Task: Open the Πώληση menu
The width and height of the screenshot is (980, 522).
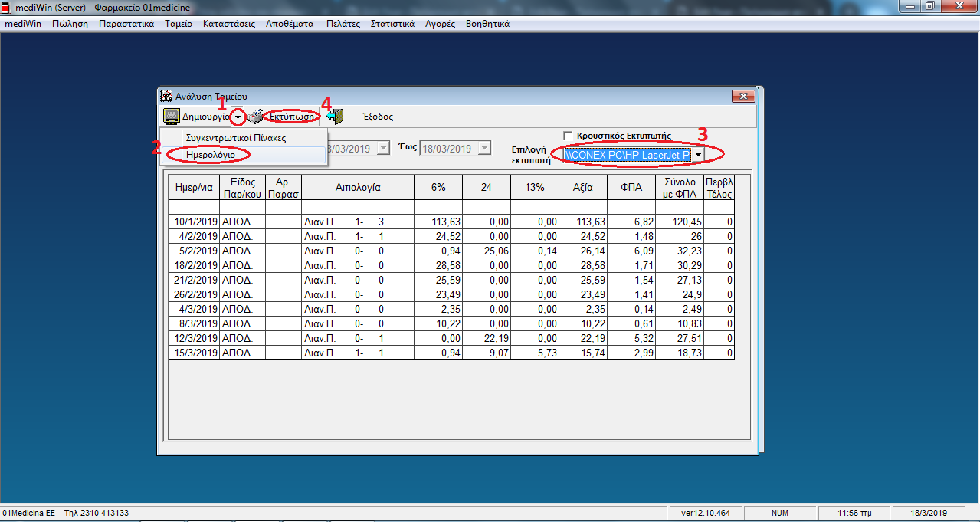Action: [70, 24]
